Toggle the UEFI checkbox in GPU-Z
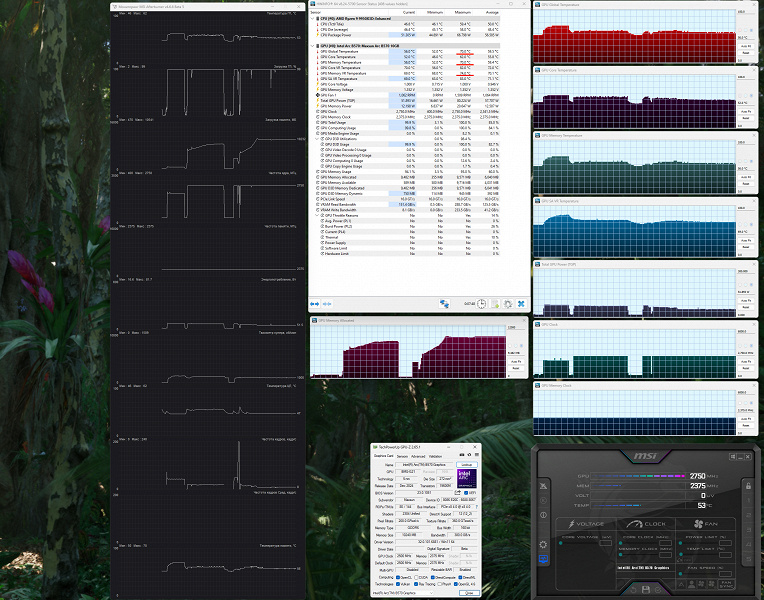 tap(464, 491)
